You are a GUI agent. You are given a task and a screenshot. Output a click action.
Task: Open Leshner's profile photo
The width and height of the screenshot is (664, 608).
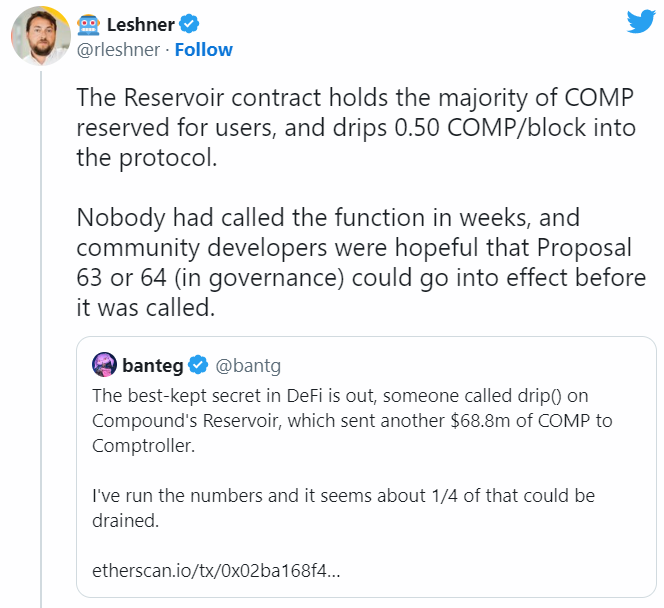pyautogui.click(x=38, y=37)
